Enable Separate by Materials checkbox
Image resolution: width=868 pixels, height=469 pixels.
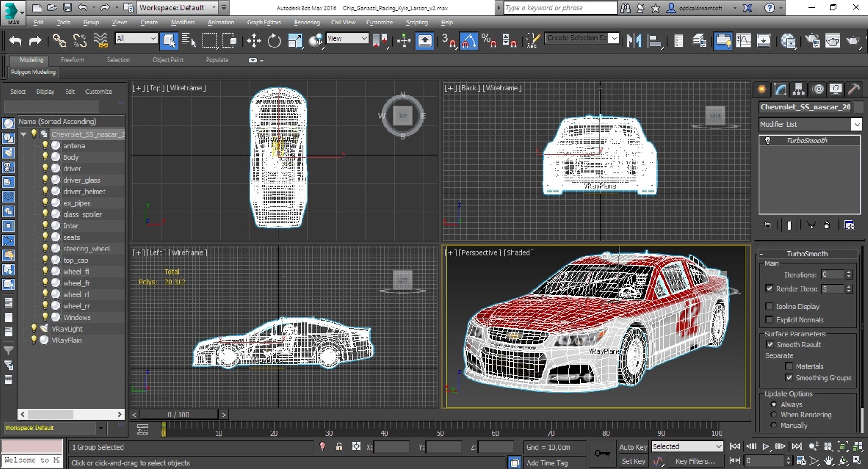(789, 366)
